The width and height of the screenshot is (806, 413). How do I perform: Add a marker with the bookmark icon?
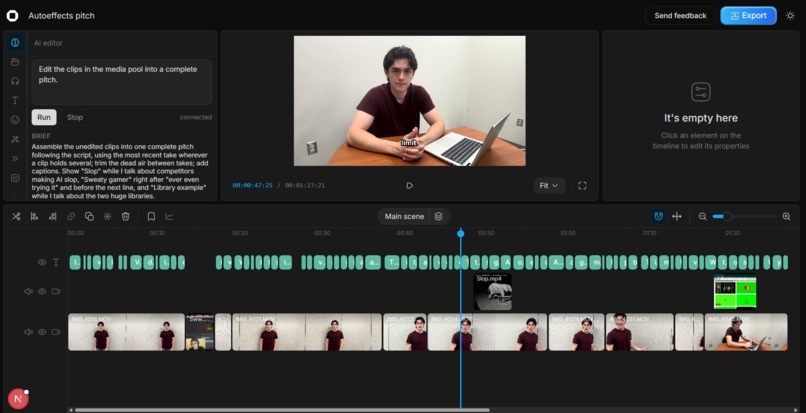(151, 217)
